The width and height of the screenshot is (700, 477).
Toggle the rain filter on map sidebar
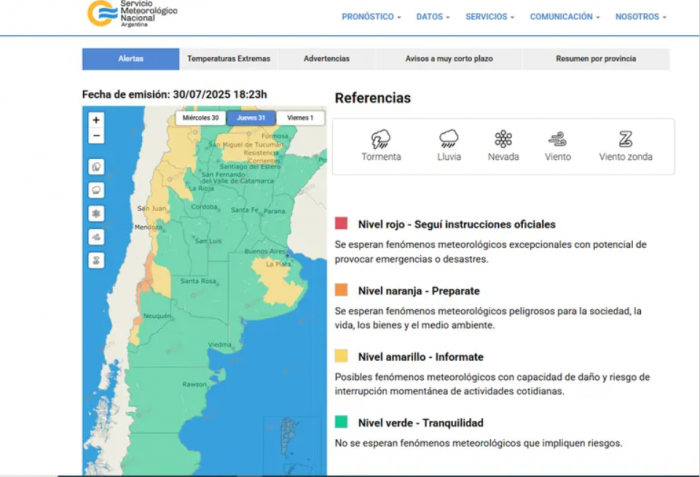[97, 189]
